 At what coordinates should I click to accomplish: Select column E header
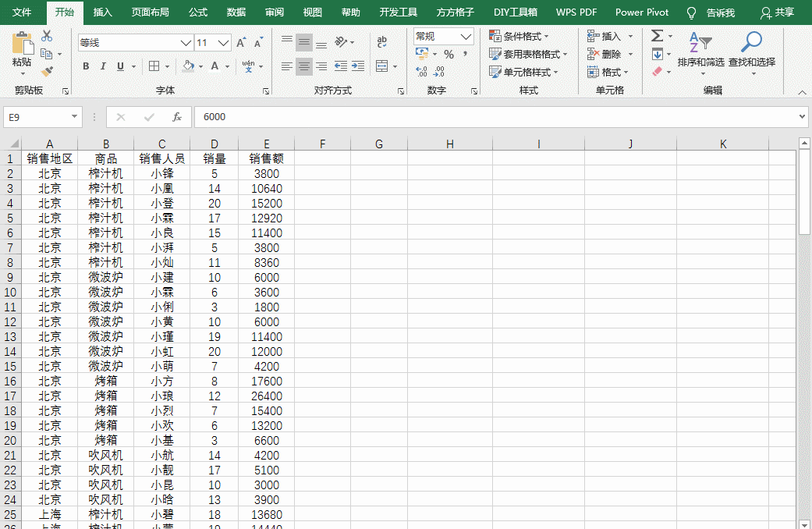pos(266,144)
